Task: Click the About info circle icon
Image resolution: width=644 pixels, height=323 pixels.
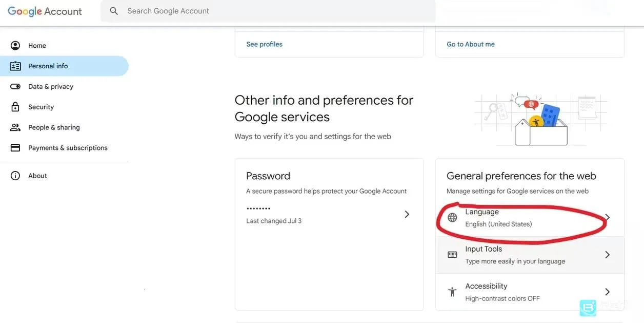Action: [x=15, y=176]
